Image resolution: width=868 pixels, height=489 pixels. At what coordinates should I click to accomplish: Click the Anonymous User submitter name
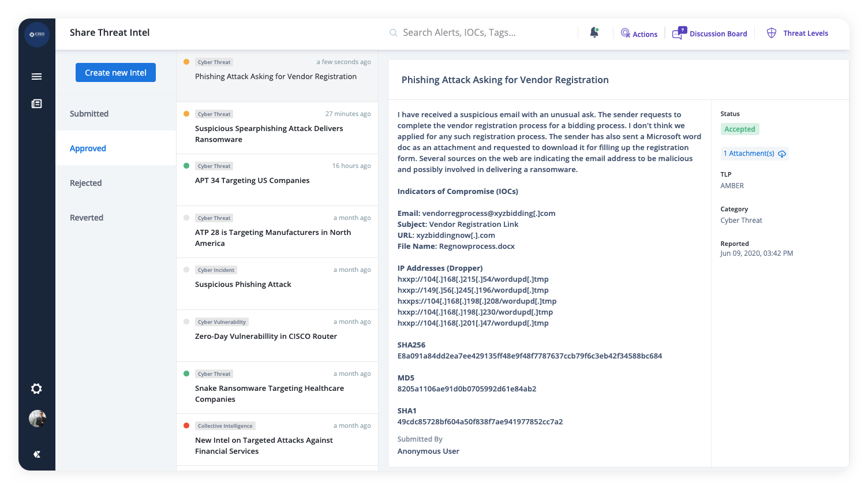click(428, 451)
